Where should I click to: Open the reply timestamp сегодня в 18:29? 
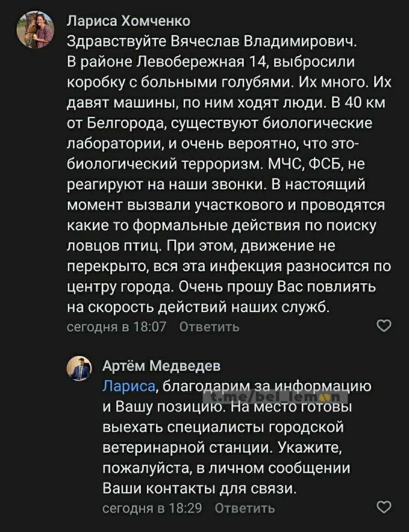pyautogui.click(x=152, y=508)
